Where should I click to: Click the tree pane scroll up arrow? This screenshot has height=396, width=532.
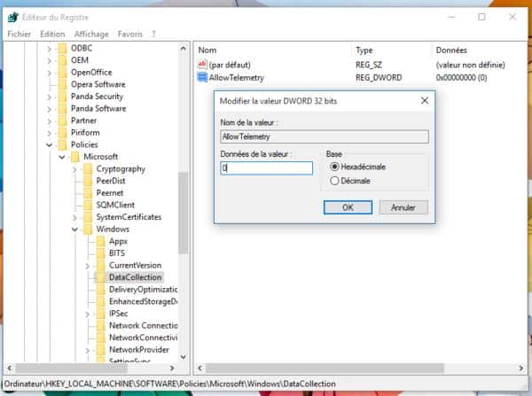click(184, 49)
